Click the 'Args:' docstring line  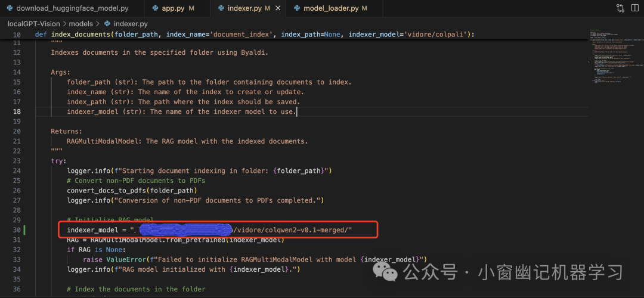coord(61,72)
